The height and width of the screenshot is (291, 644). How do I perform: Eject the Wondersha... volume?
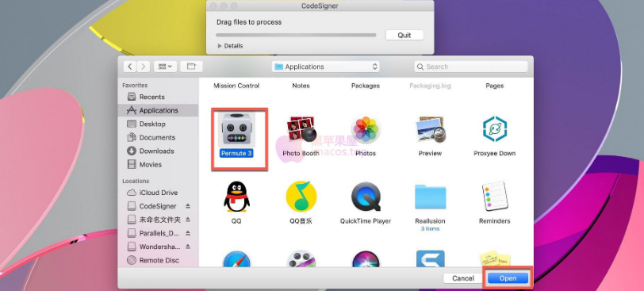click(188, 247)
